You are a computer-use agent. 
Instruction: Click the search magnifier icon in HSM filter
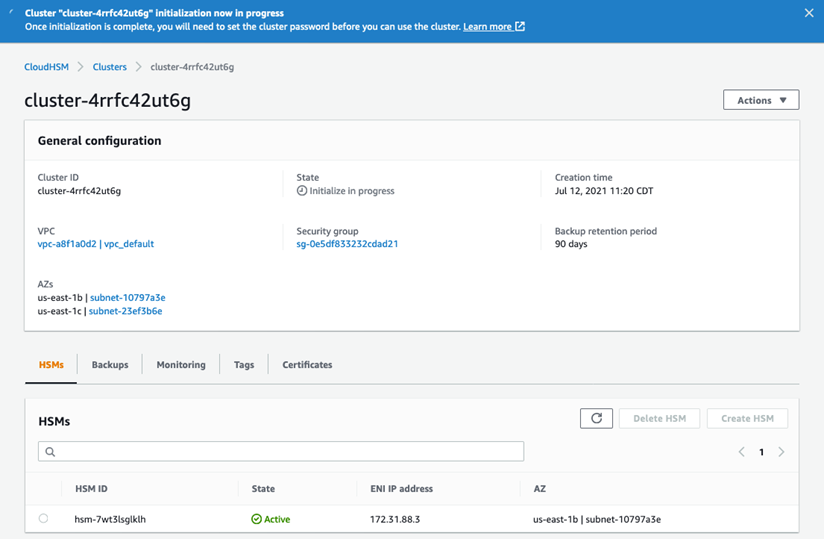click(x=50, y=452)
